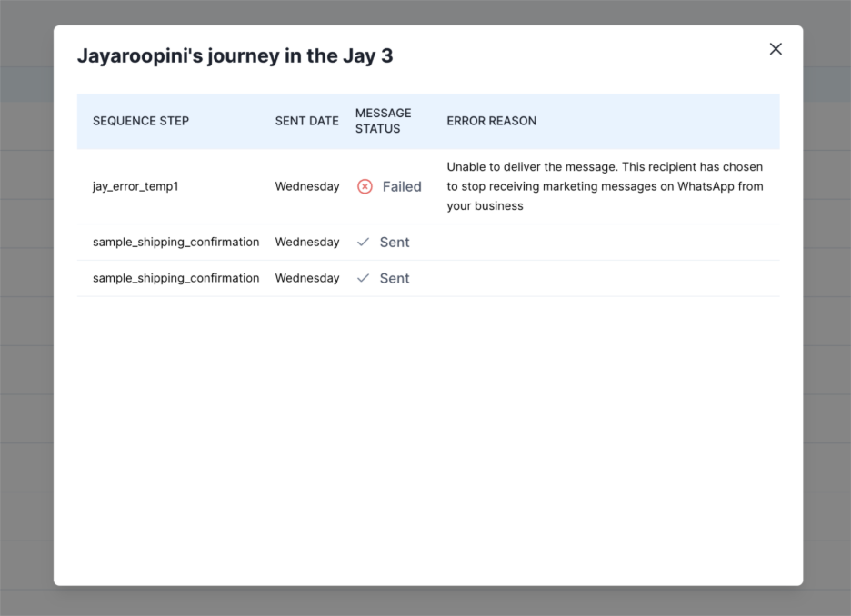The height and width of the screenshot is (616, 851).
Task: Click Wednesday sent date in the middle row
Action: tap(307, 242)
